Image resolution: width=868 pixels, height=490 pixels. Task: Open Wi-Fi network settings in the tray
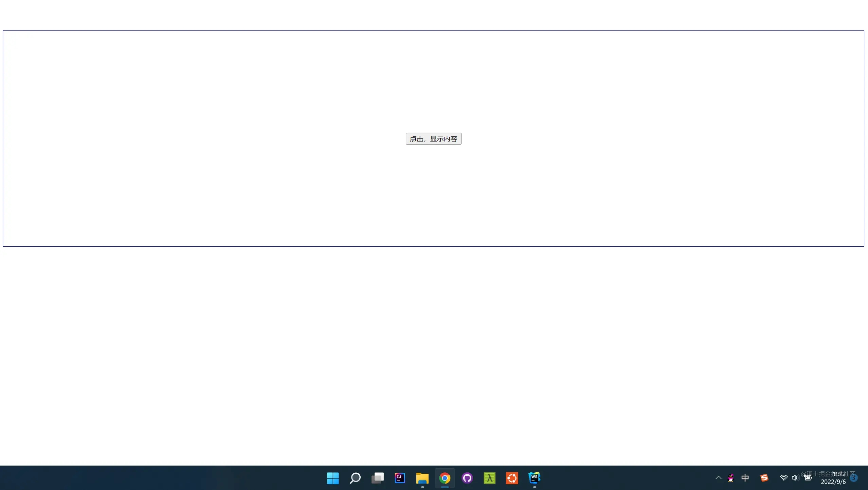pos(783,478)
